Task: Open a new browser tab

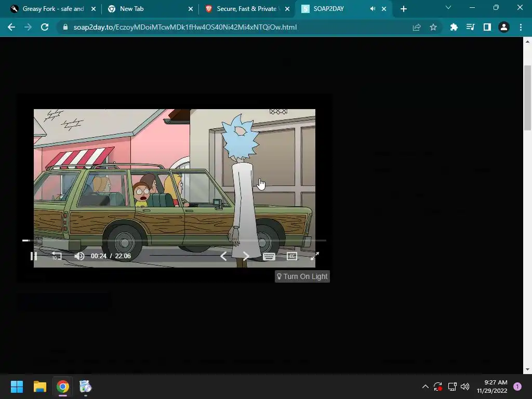Action: [x=403, y=9]
